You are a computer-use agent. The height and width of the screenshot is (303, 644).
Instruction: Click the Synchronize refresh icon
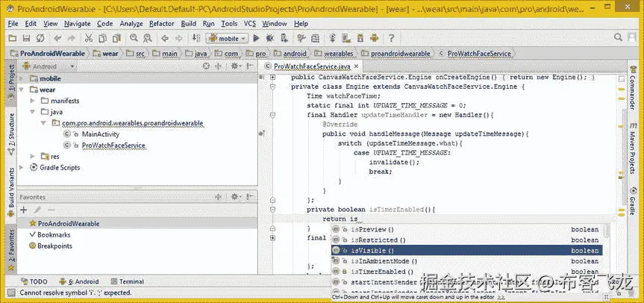(40, 38)
